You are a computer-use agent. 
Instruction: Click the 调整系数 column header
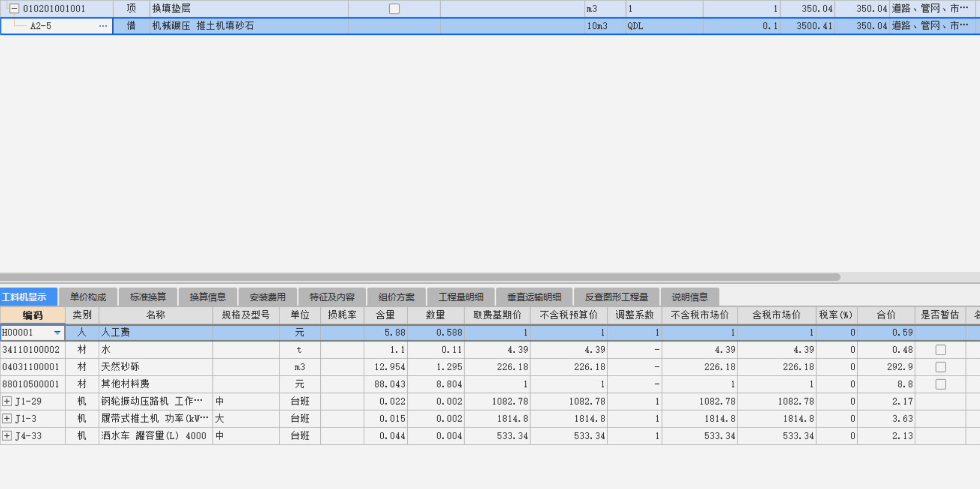tap(634, 315)
